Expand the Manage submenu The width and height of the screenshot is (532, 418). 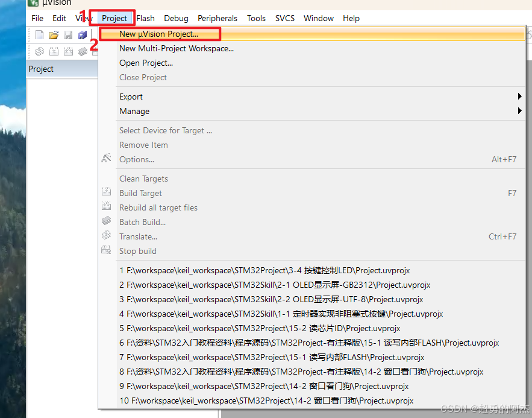311,111
